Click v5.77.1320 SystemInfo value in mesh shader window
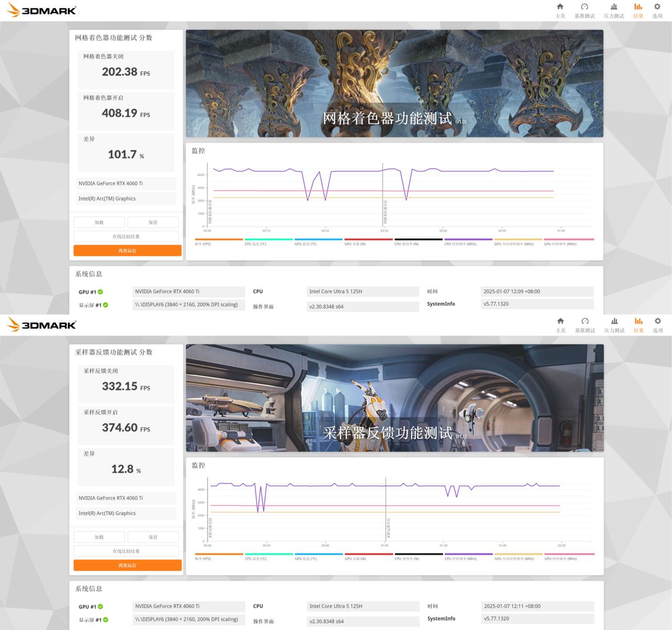 pyautogui.click(x=537, y=304)
